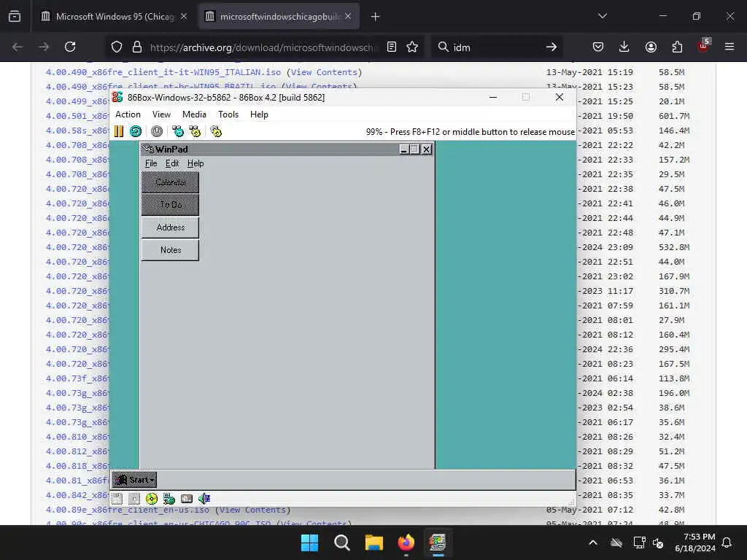Open the Chicago Start menu dropdown
The width and height of the screenshot is (747, 560).
(134, 480)
